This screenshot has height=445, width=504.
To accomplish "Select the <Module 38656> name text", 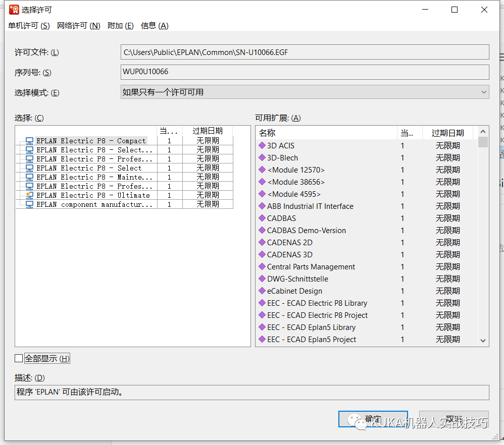I will coord(296,182).
